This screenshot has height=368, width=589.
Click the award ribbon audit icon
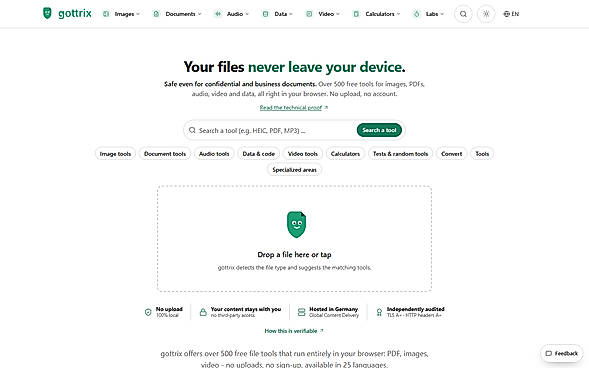(x=379, y=312)
